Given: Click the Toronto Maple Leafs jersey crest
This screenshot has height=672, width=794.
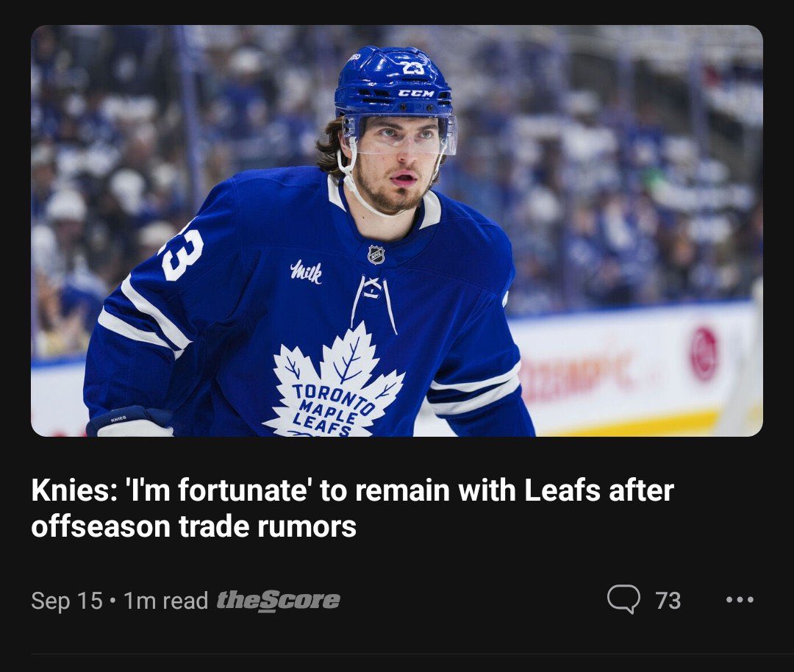Looking at the screenshot, I should [335, 382].
